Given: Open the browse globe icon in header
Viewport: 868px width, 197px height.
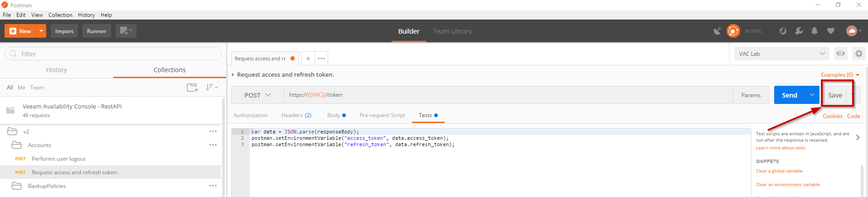Looking at the screenshot, I should click(x=783, y=31).
